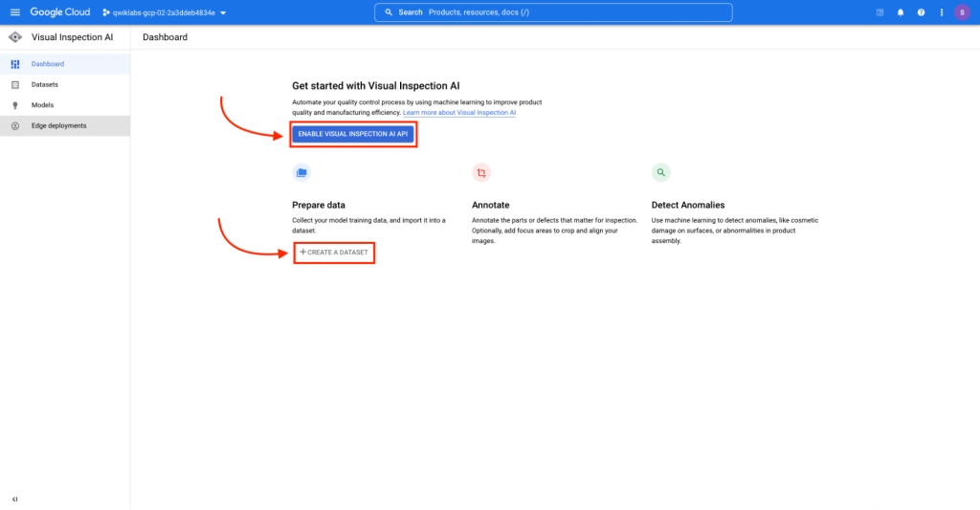Click the Prepare data heading
Image resolution: width=980 pixels, height=510 pixels.
point(318,205)
